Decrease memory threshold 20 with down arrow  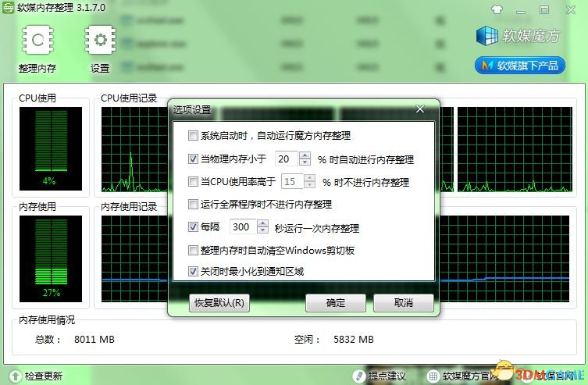point(305,162)
